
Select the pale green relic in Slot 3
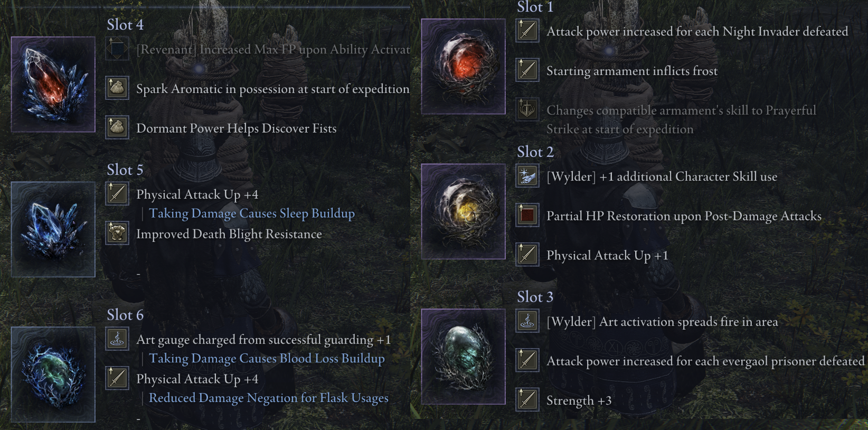464,357
